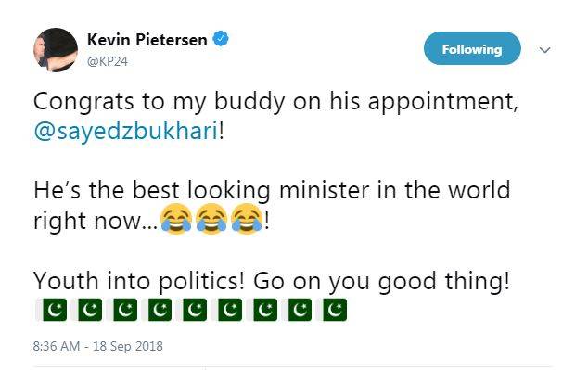Click the fifth Pakistan flag emoji
The image size is (588, 370).
pos(195,310)
